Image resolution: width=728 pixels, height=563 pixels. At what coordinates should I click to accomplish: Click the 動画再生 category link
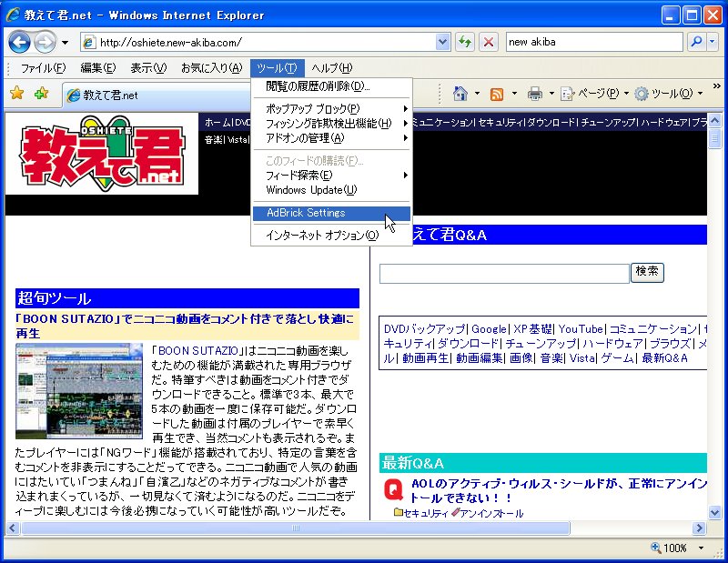coord(425,358)
